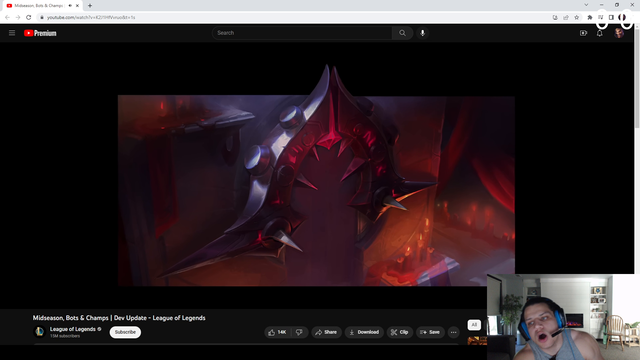Pause the video by clicking the player

point(316,176)
